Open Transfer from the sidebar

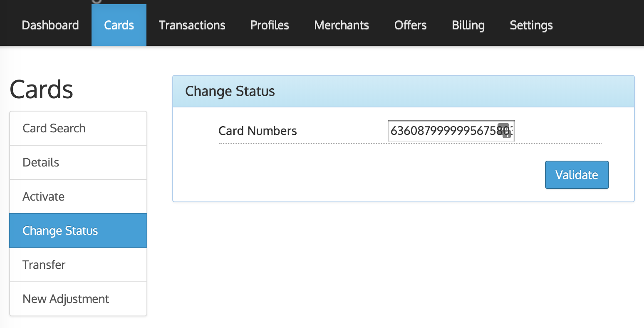coord(44,265)
